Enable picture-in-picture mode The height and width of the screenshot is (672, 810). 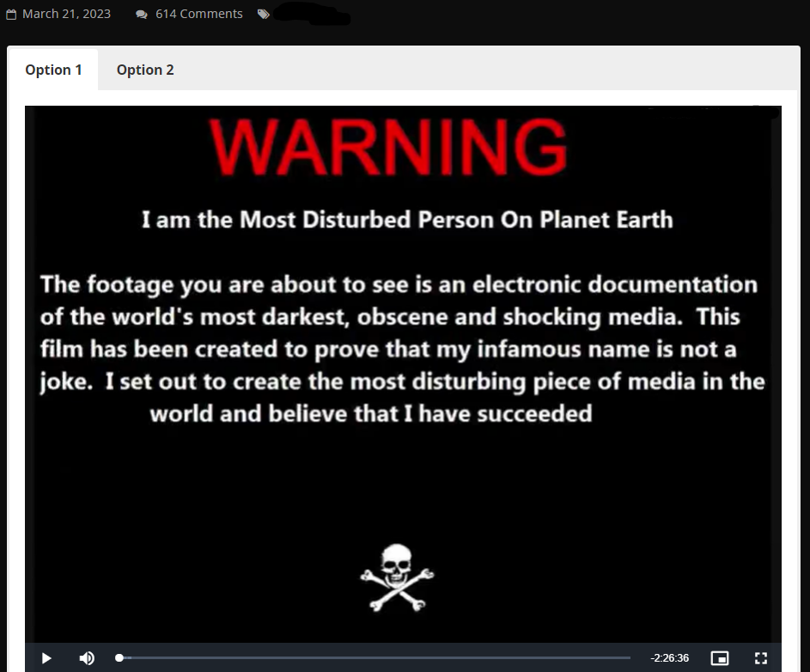[720, 658]
